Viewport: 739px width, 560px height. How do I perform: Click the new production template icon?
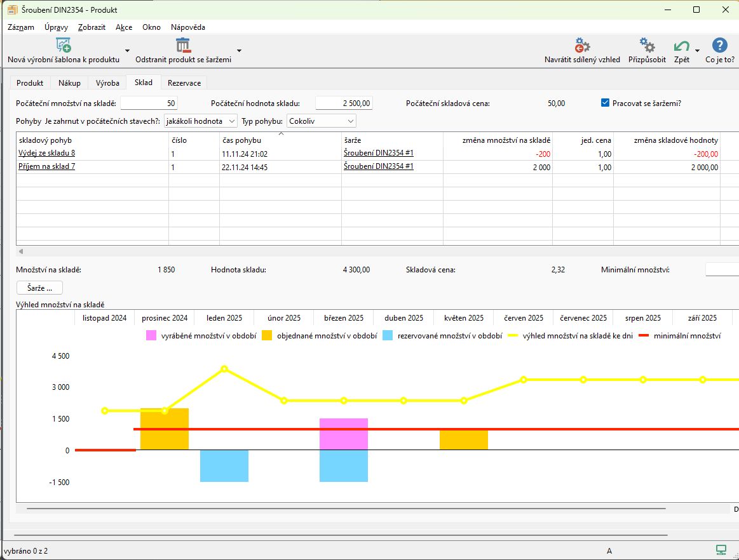63,45
